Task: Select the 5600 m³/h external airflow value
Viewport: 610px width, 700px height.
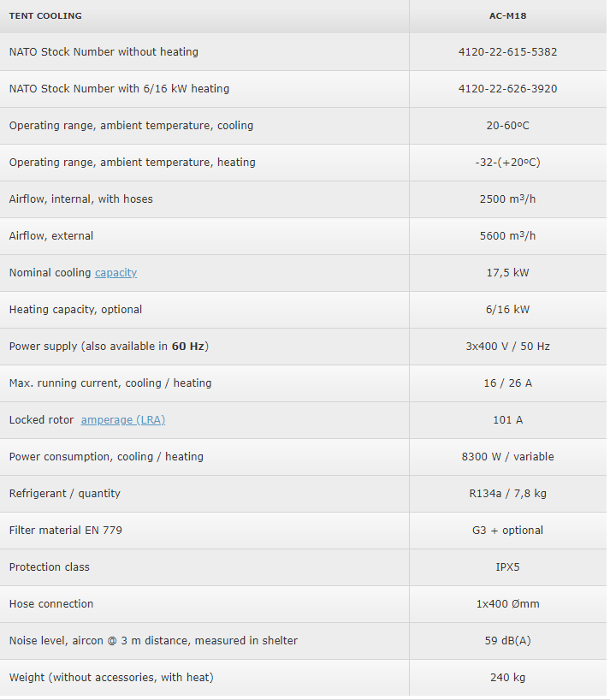Action: [x=507, y=236]
